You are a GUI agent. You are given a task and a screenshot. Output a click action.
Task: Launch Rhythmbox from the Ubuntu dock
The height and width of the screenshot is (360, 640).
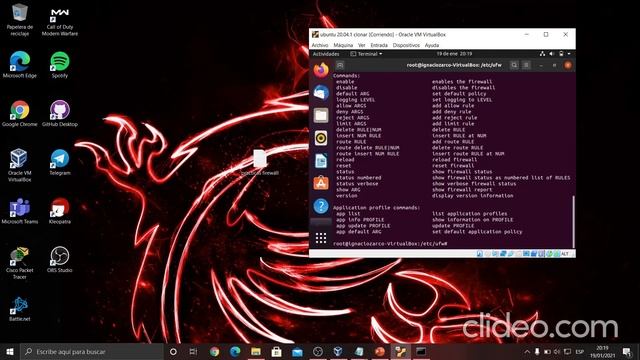click(x=321, y=138)
